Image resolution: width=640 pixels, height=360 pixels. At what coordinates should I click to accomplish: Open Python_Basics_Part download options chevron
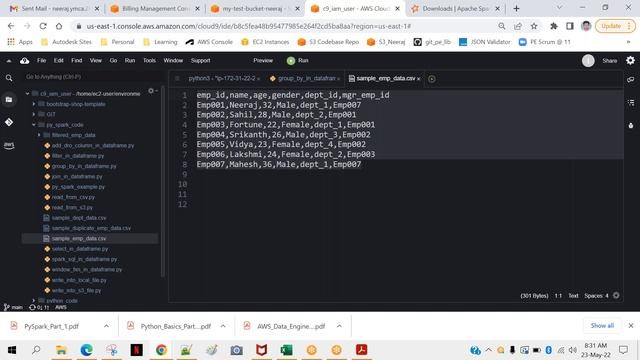coord(223,326)
